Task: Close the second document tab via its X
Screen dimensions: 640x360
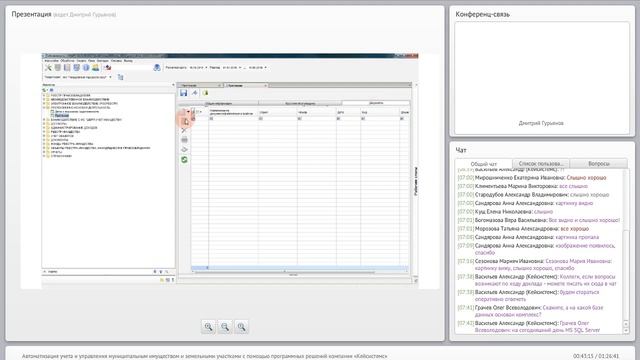Action: (265, 85)
